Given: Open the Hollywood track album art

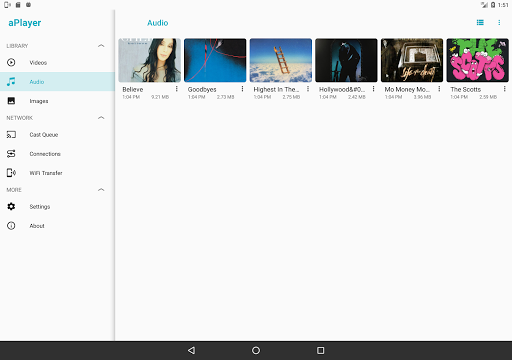Looking at the screenshot, I should point(346,60).
